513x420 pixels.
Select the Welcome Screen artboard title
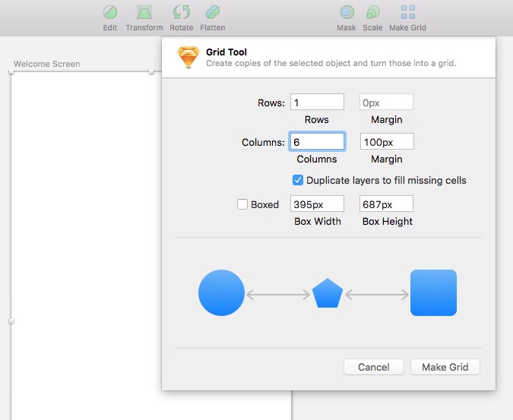point(46,64)
